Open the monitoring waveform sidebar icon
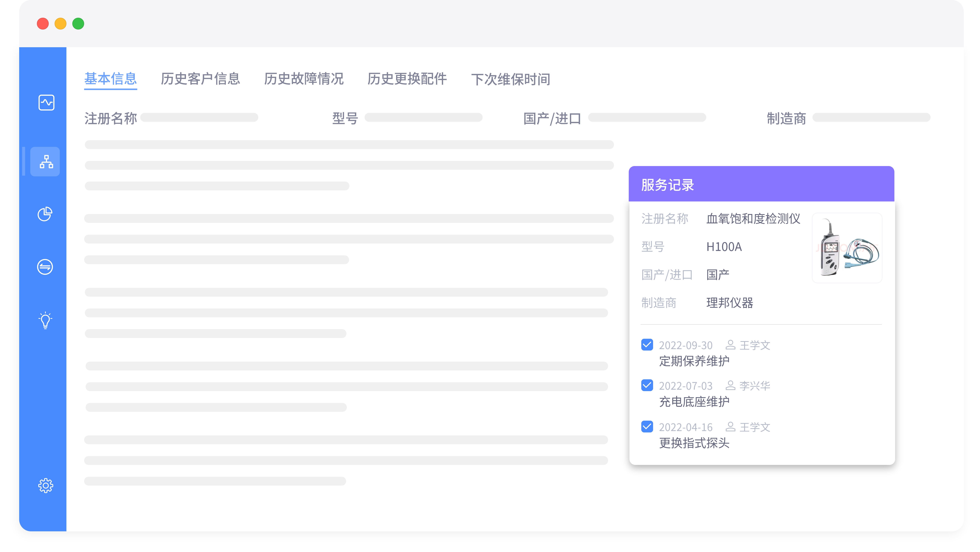 coord(46,102)
